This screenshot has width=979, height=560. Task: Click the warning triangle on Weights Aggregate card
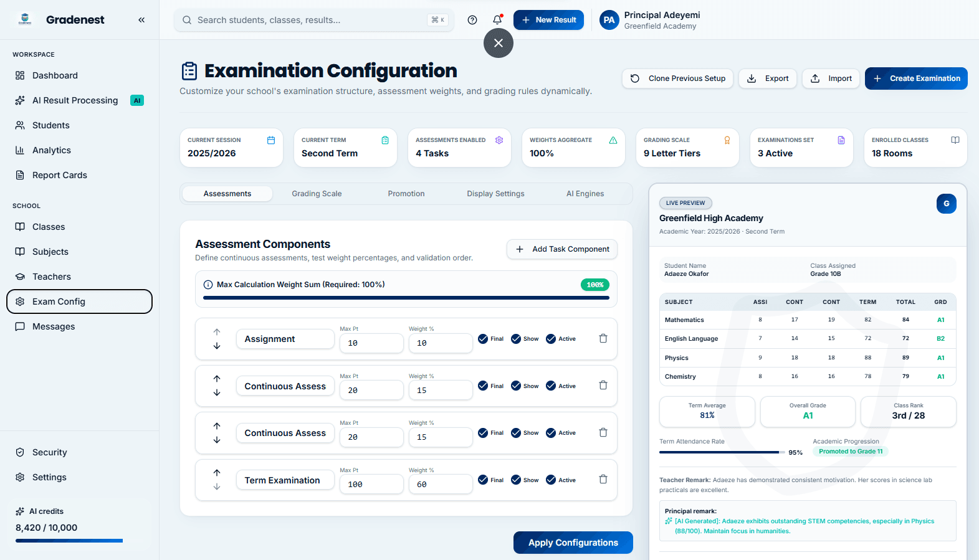pyautogui.click(x=613, y=140)
